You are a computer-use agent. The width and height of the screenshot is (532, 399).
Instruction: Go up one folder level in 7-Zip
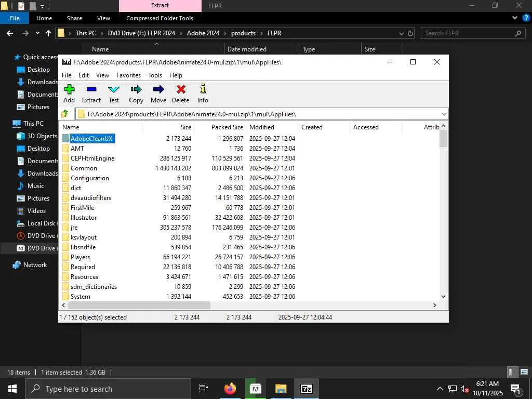click(65, 114)
